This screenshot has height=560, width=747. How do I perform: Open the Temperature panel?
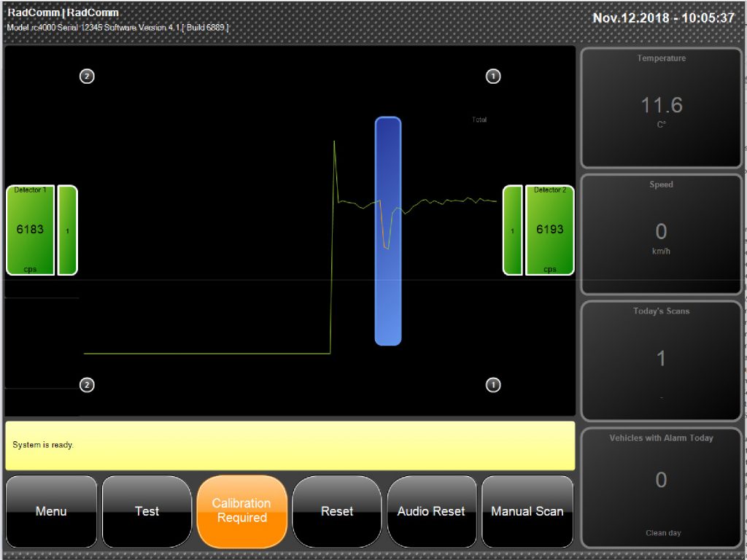pos(661,108)
